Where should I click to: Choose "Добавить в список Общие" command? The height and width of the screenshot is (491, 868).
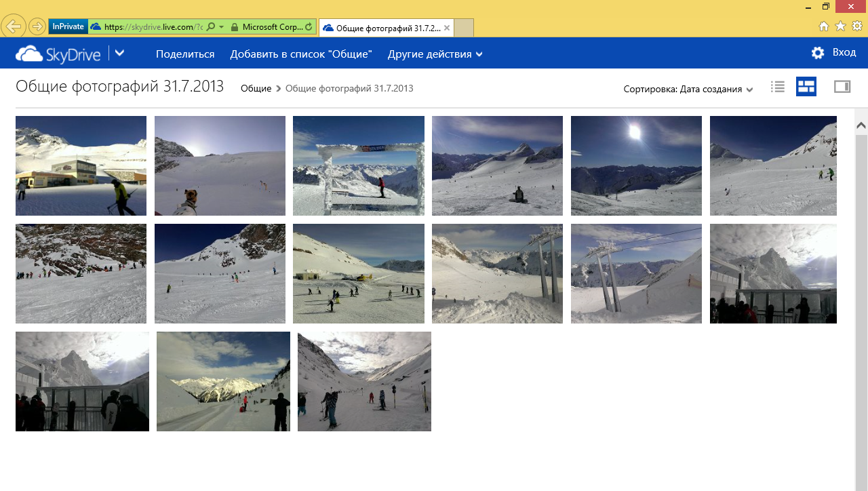301,54
